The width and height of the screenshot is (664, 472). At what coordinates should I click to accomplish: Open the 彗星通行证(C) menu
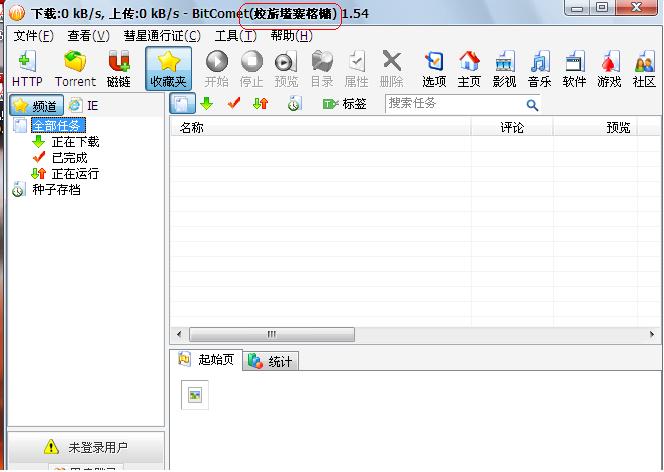[x=162, y=36]
